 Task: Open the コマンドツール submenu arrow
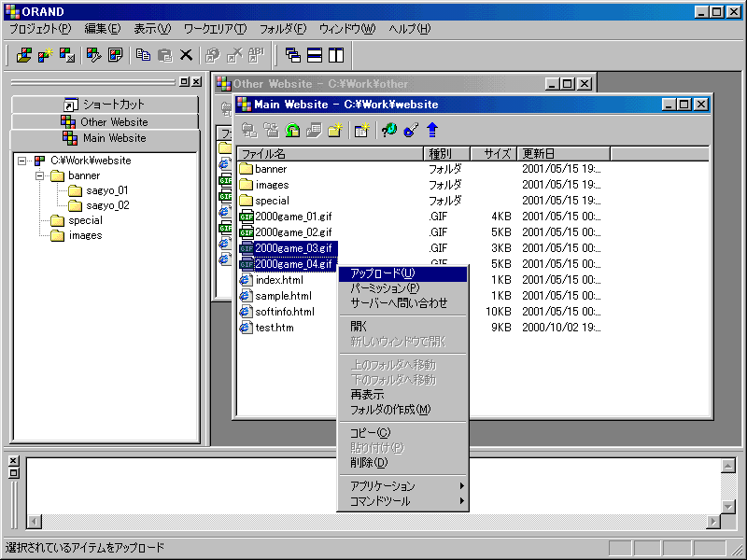tap(461, 501)
